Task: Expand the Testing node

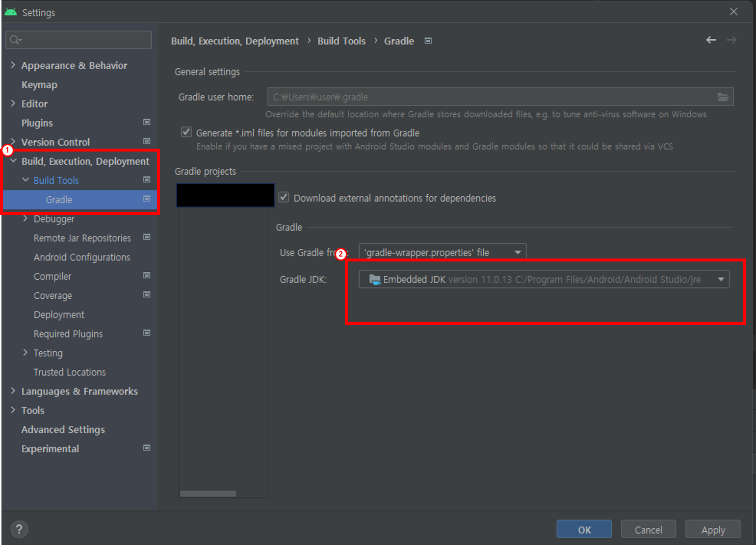Action: tap(26, 352)
